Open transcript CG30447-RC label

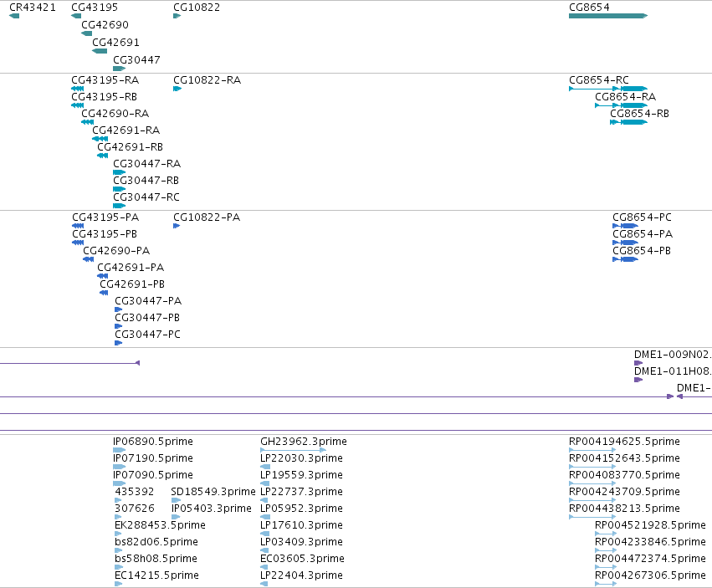(x=146, y=197)
